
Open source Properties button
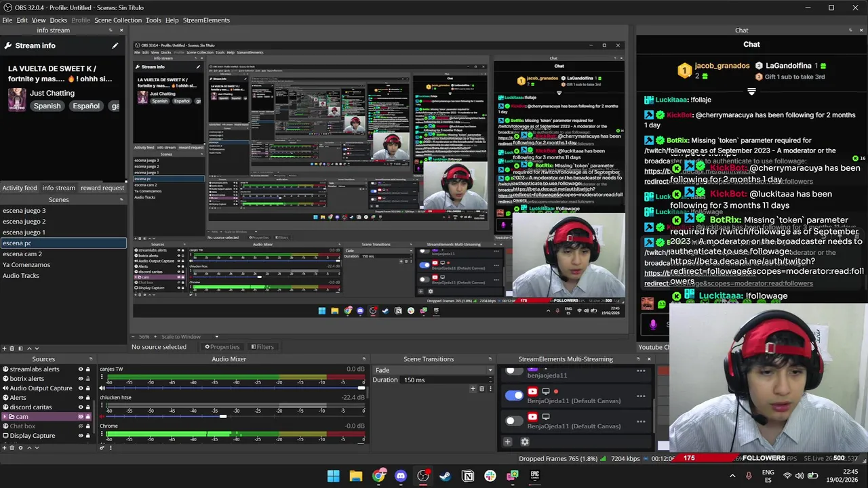click(x=222, y=347)
